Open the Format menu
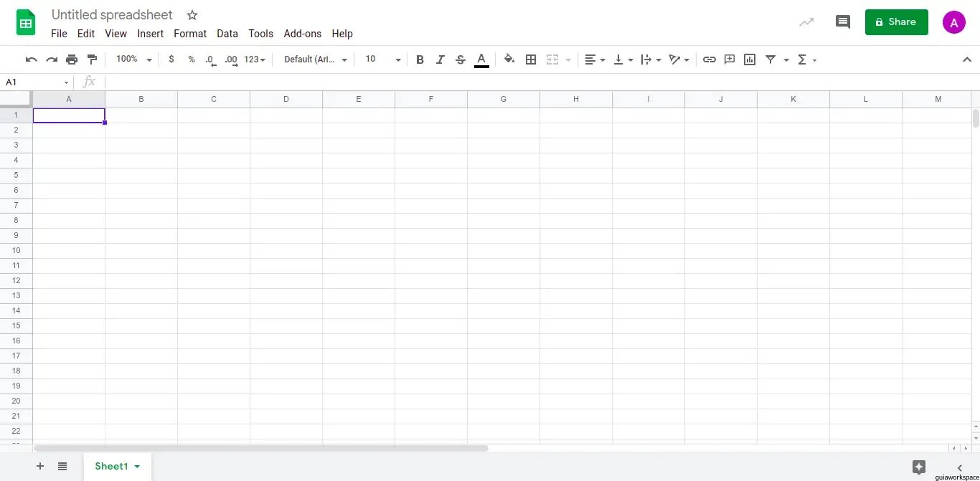This screenshot has height=481, width=980. [190, 34]
